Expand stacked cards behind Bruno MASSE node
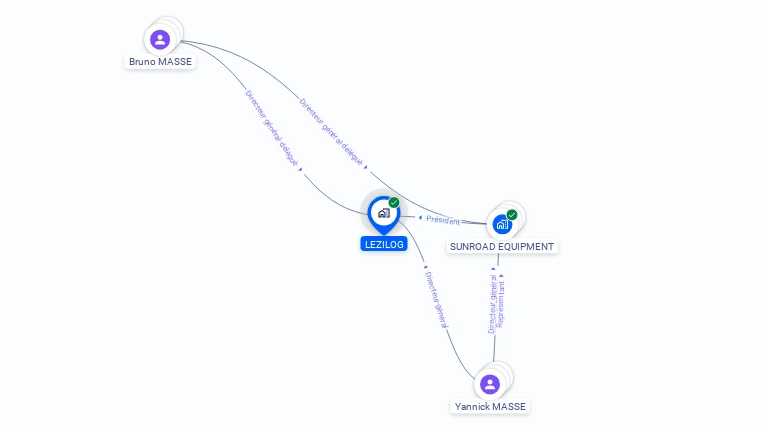 point(172,27)
